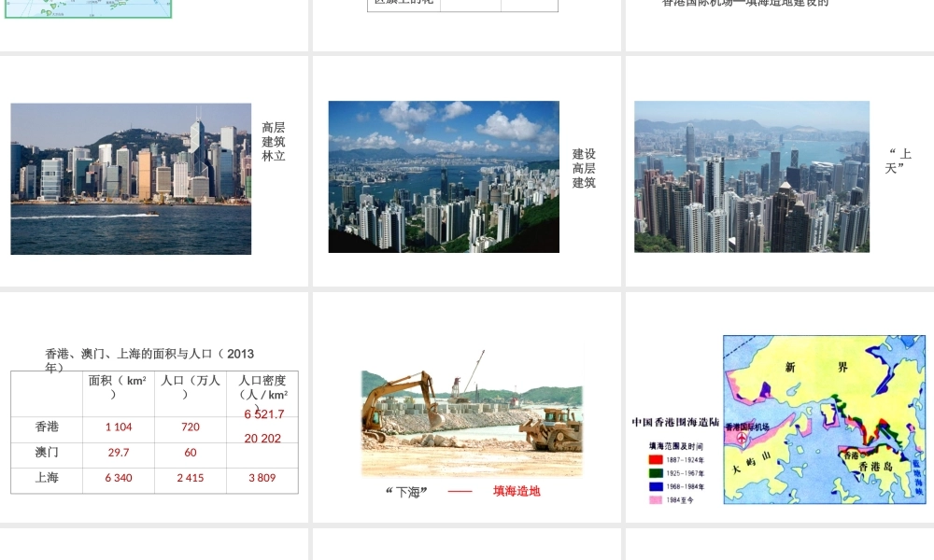The image size is (934, 560).
Task: Click the area value 29.7
Action: (x=119, y=453)
